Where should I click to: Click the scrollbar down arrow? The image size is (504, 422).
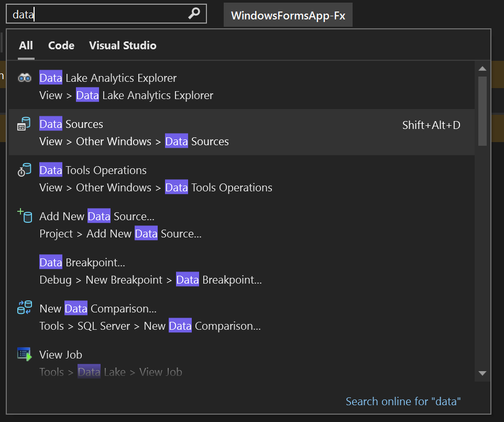tap(483, 373)
